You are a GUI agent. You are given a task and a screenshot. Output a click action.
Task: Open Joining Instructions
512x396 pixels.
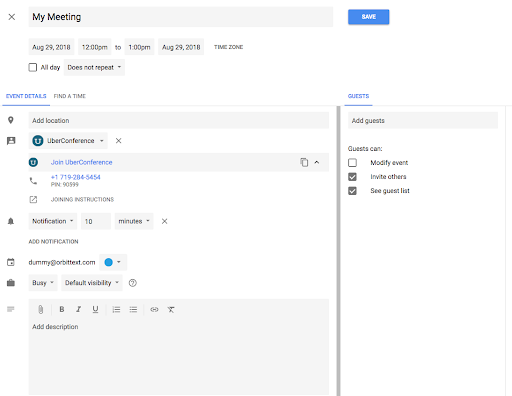click(82, 199)
